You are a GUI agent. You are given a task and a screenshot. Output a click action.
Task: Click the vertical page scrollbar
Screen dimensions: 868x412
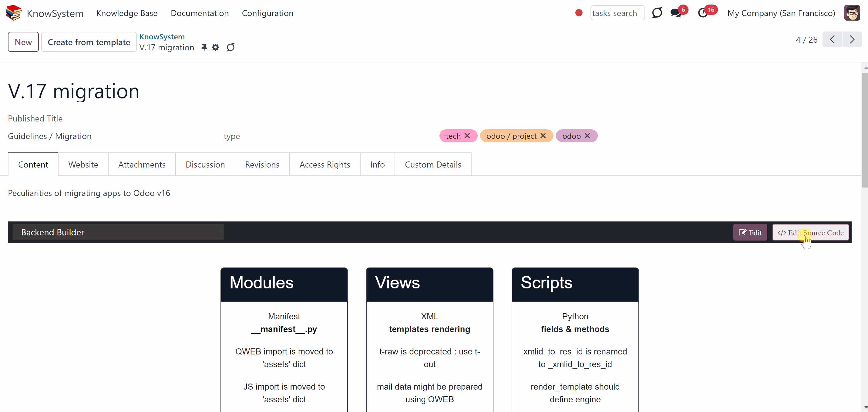point(865,130)
